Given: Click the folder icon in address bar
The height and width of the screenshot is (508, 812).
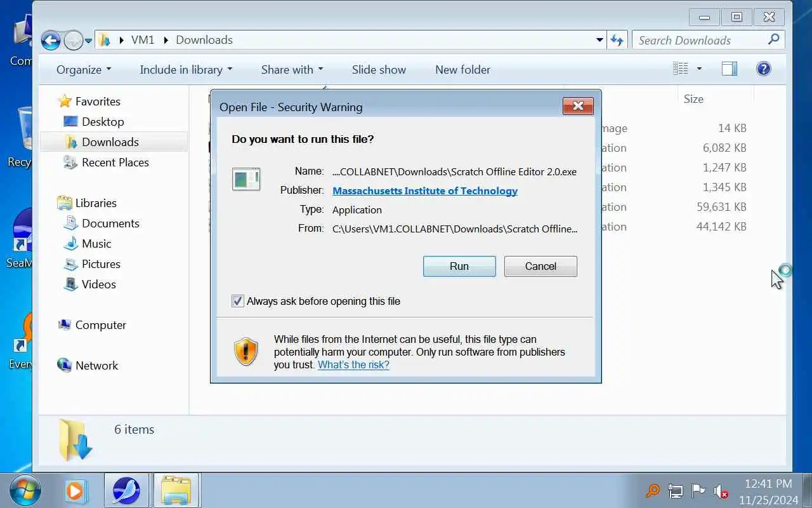Looking at the screenshot, I should coord(105,40).
